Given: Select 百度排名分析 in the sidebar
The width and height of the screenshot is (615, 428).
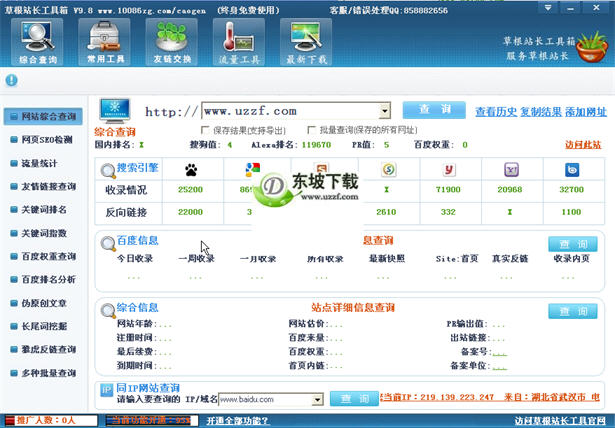Looking at the screenshot, I should tap(43, 279).
